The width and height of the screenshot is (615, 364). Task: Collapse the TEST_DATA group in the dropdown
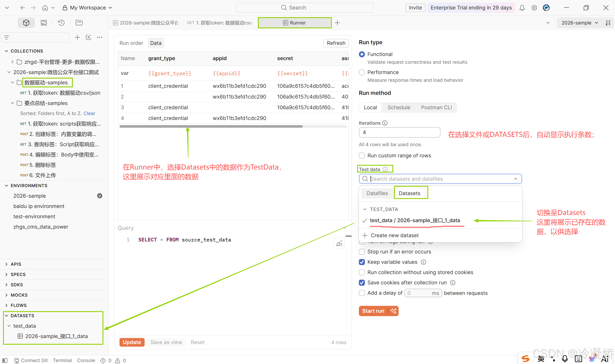click(x=365, y=209)
